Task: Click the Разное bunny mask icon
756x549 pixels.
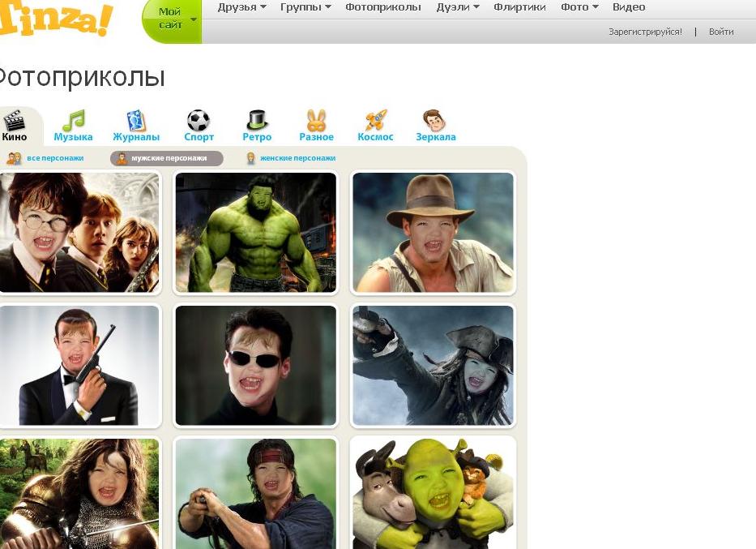Action: coord(316,120)
